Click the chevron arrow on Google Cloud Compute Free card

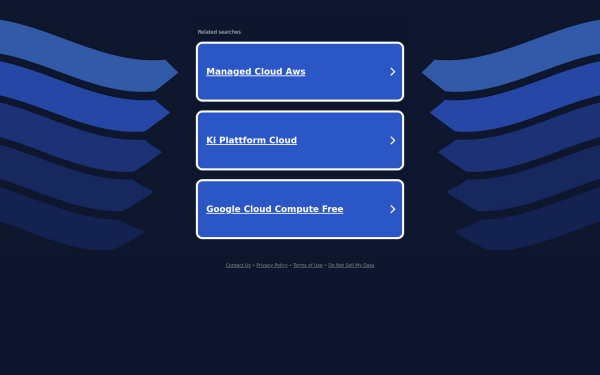tap(393, 209)
